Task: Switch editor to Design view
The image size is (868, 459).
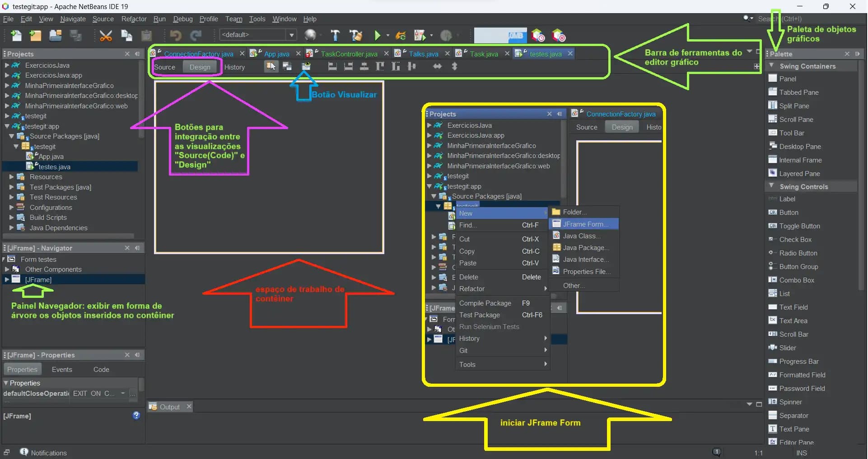Action: [x=200, y=67]
